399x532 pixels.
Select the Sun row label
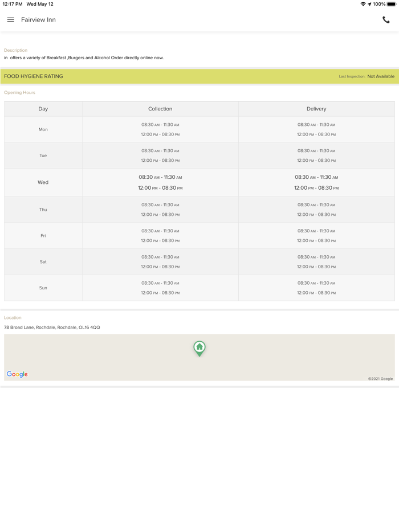click(x=43, y=288)
